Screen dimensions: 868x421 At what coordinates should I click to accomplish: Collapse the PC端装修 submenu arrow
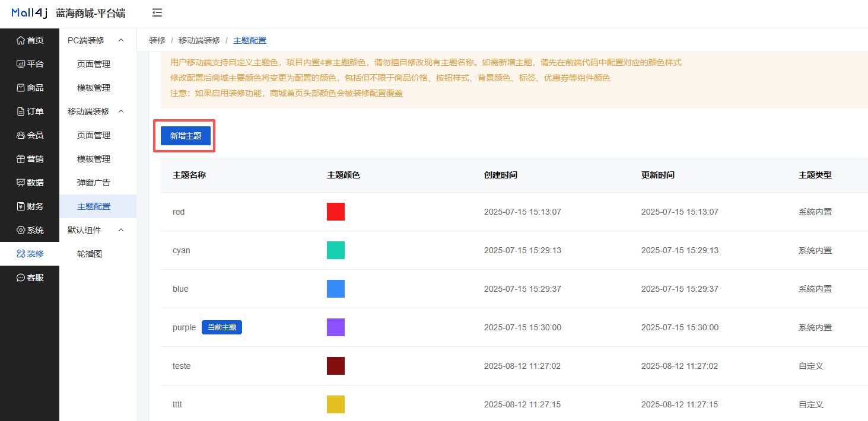click(121, 40)
